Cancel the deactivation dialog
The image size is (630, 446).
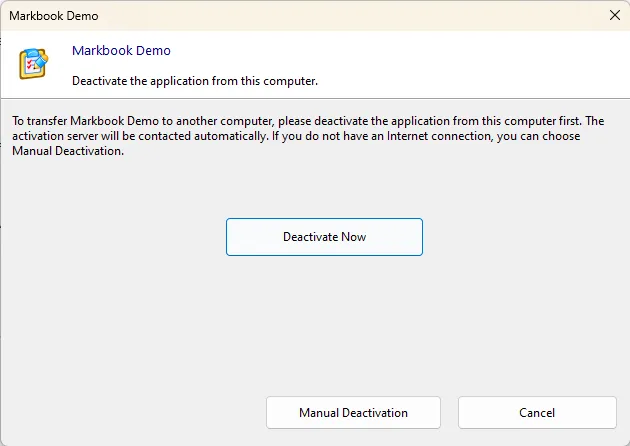tap(537, 413)
